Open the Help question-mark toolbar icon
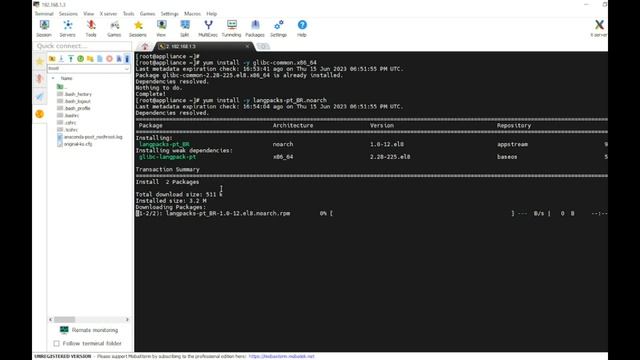Viewport: 640px width, 360px height. 302,29
